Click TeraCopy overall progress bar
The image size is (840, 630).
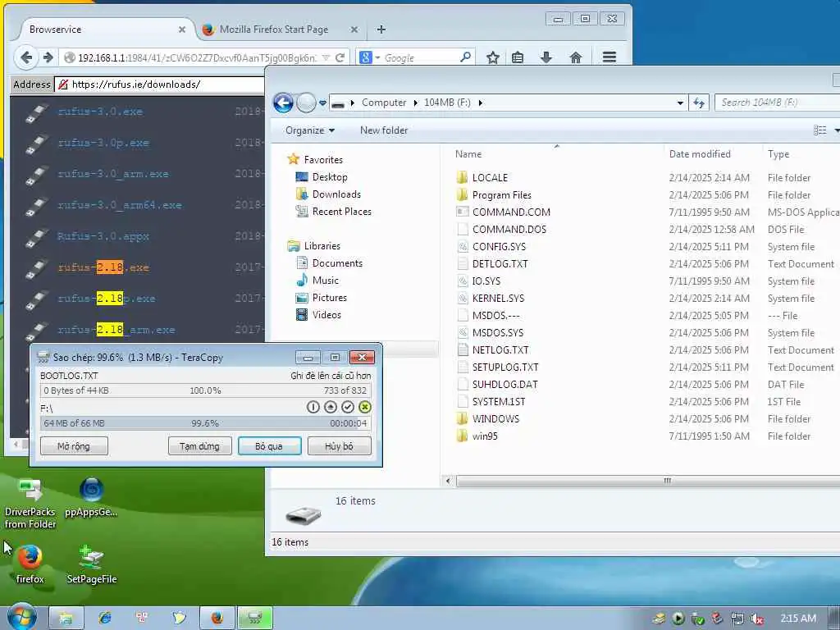coord(205,423)
